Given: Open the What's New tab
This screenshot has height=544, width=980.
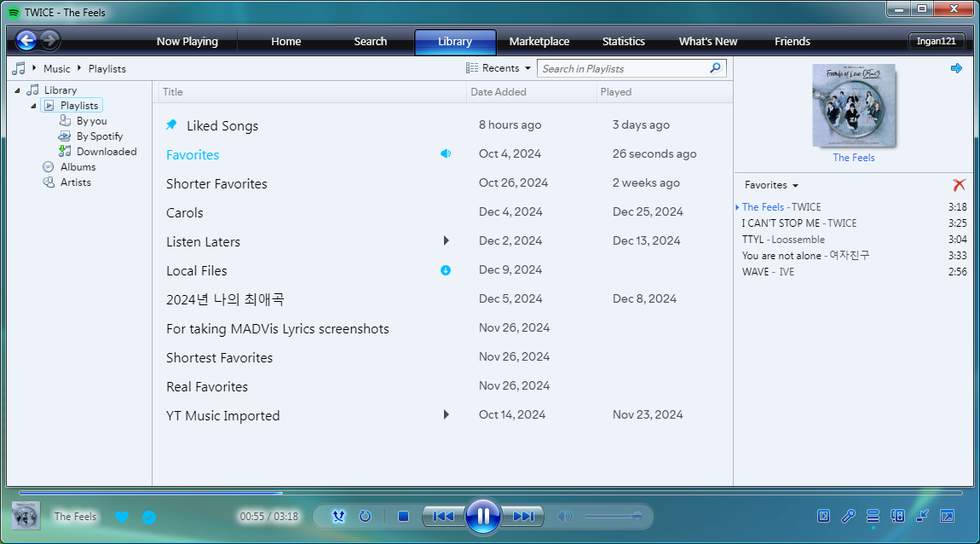Looking at the screenshot, I should tap(707, 41).
